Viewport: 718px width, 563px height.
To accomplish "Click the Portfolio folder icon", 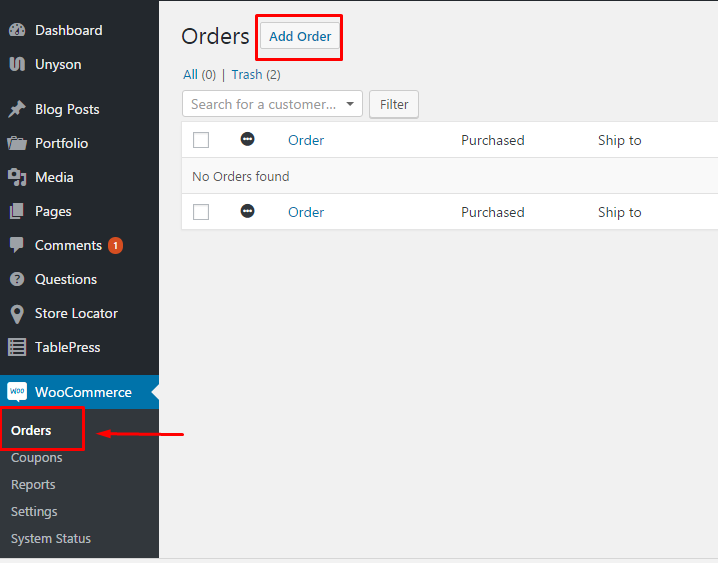I will [x=17, y=143].
